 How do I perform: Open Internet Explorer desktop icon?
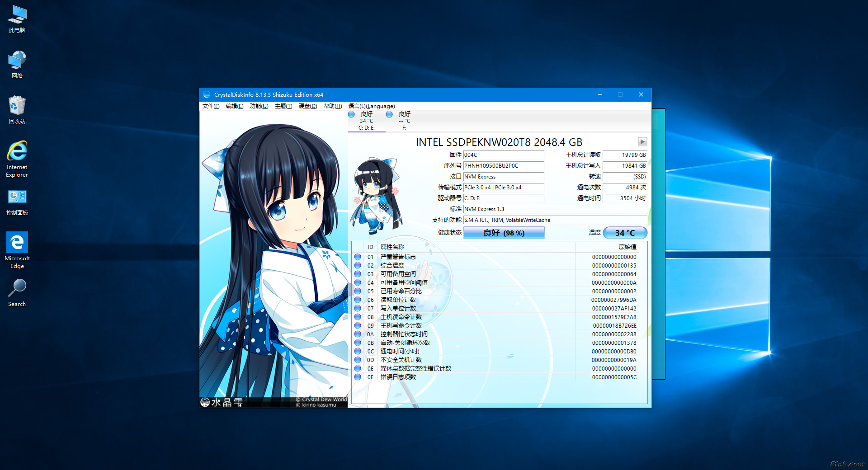[x=17, y=159]
